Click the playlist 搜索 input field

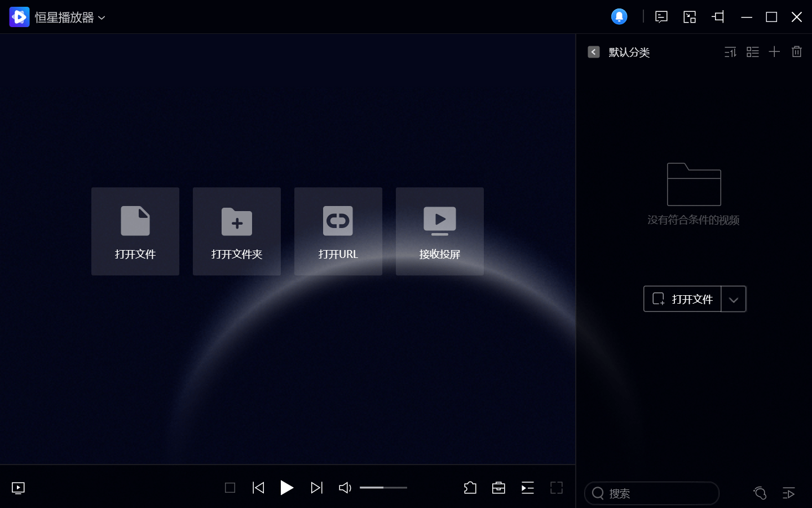click(x=652, y=493)
